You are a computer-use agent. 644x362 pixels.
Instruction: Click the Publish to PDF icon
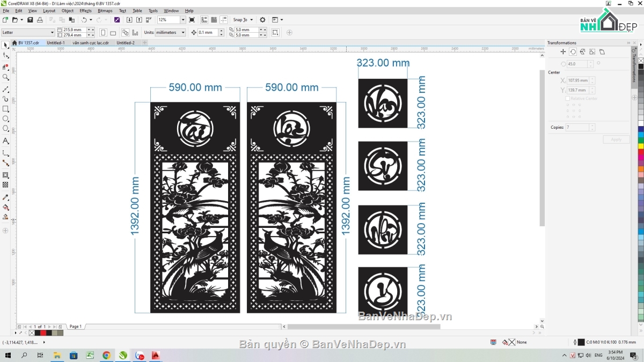click(x=148, y=20)
